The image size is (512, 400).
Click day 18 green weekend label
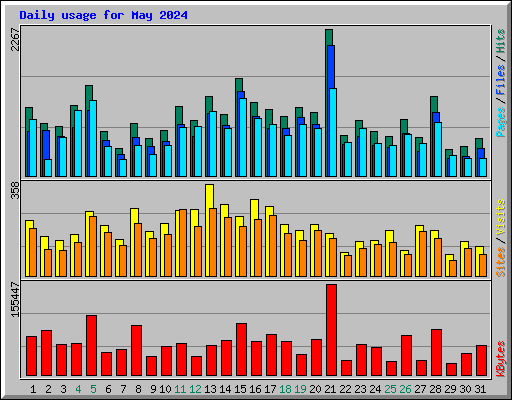[x=285, y=389]
